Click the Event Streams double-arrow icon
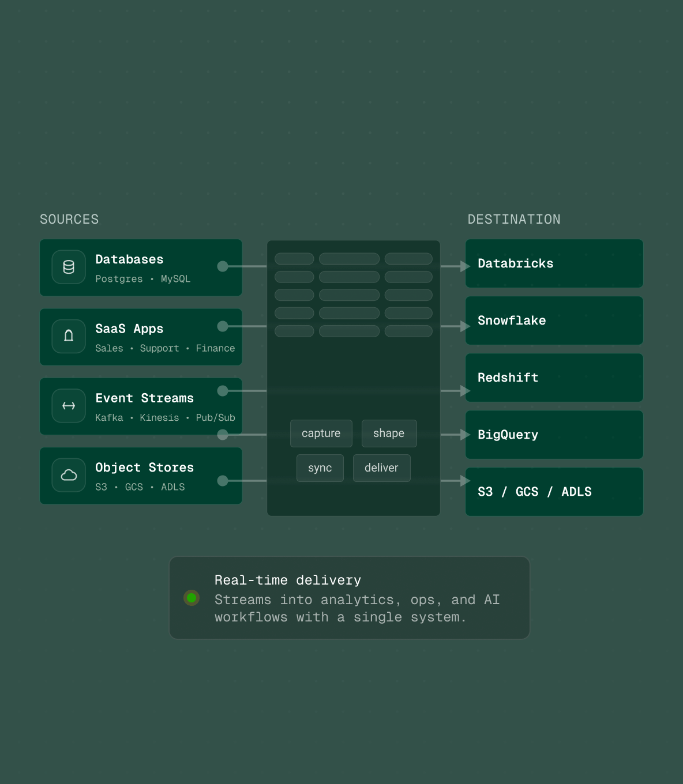Viewport: 683px width, 784px height. [x=69, y=406]
